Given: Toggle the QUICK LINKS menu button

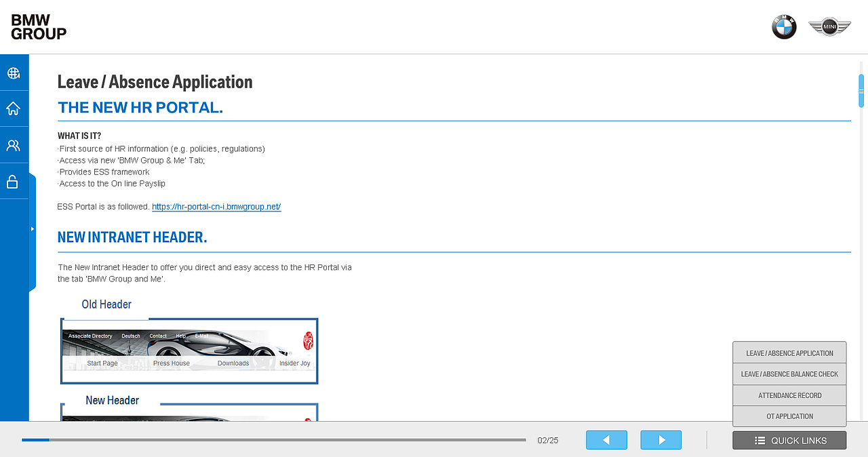Looking at the screenshot, I should (x=789, y=440).
